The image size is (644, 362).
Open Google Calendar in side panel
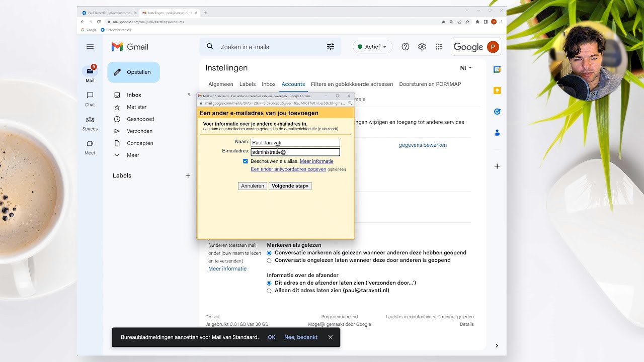click(497, 69)
